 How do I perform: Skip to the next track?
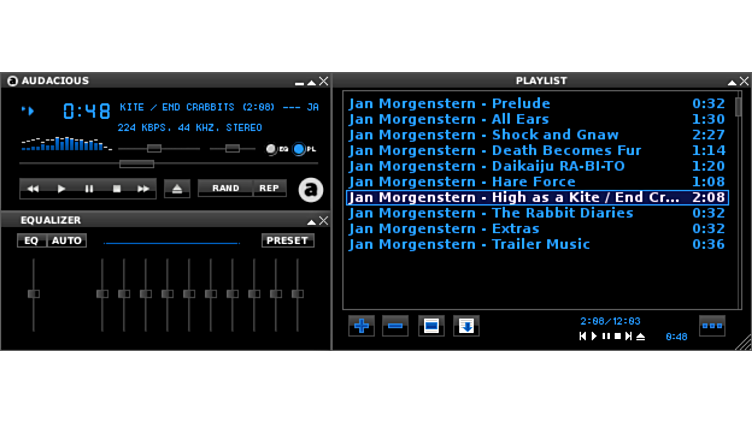(x=143, y=188)
